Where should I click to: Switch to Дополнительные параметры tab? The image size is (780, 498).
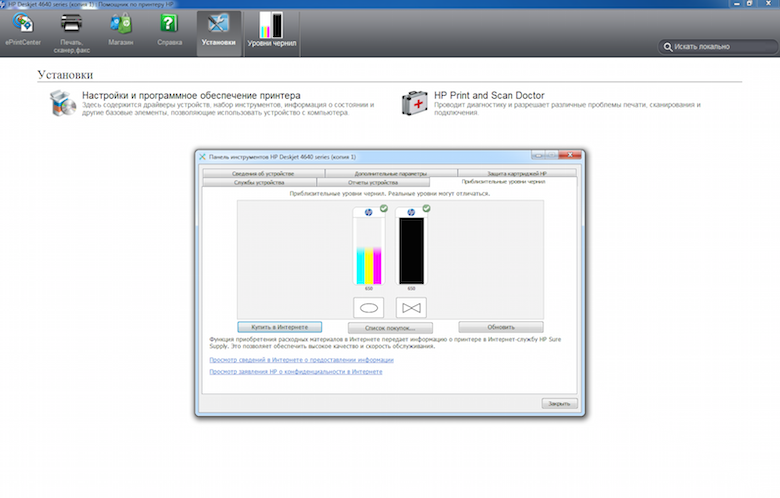(391, 173)
